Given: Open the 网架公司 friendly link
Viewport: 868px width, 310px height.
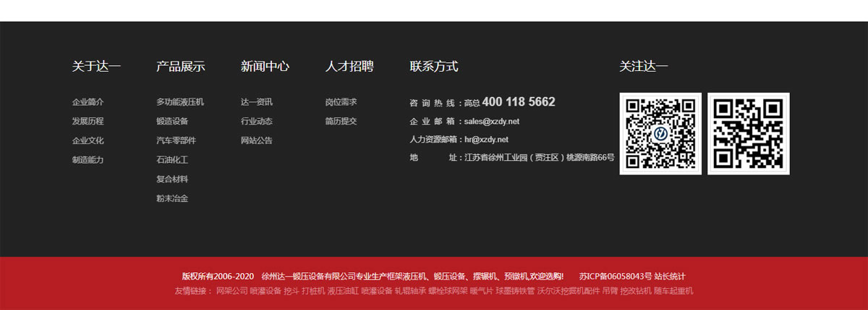Looking at the screenshot, I should [231, 291].
